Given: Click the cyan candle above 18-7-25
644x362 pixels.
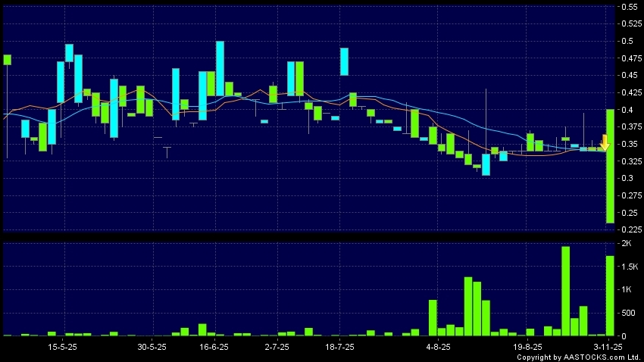Looking at the screenshot, I should (344, 61).
